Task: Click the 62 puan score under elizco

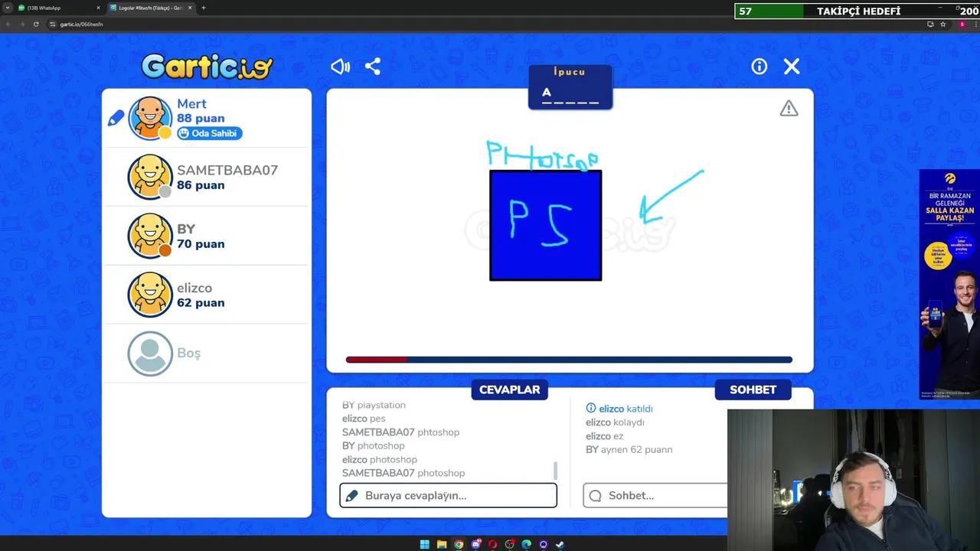Action: [201, 302]
